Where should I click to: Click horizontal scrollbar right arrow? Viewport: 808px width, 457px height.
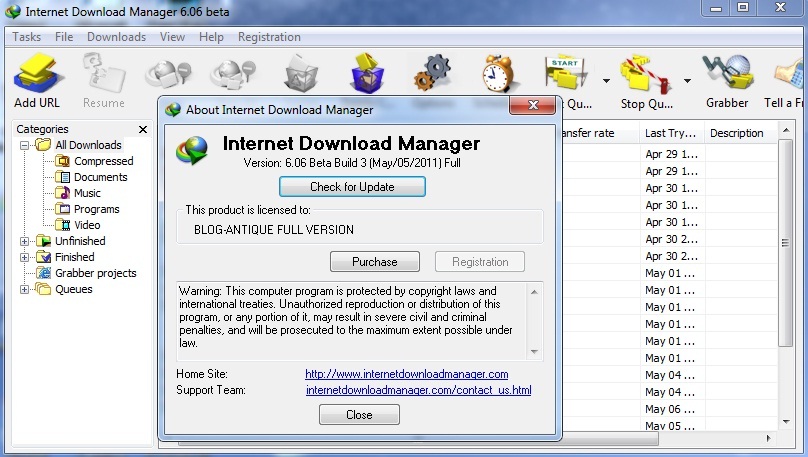768,438
